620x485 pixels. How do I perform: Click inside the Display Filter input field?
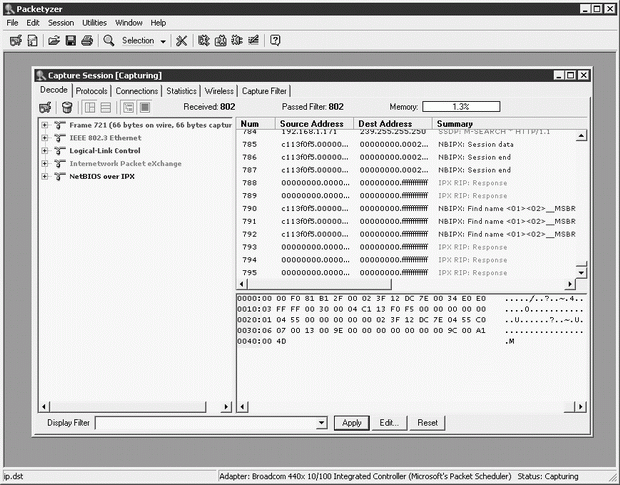coord(206,423)
